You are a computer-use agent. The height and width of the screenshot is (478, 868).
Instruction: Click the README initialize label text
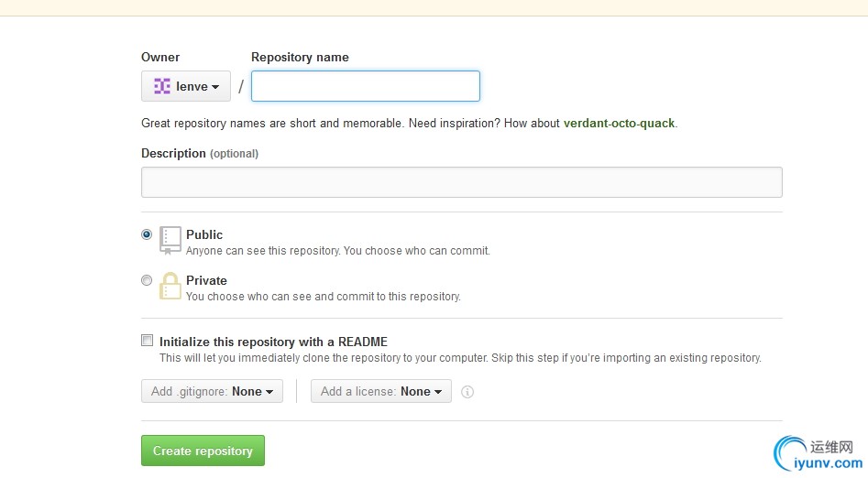273,342
